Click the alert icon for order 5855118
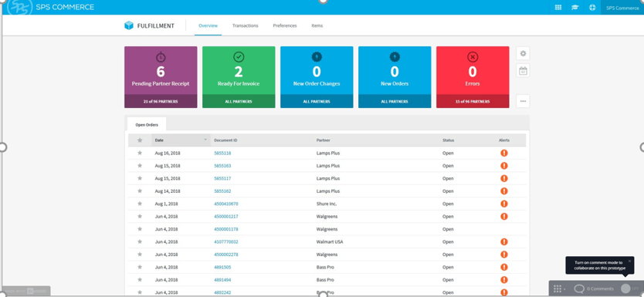644x297 pixels. point(504,153)
